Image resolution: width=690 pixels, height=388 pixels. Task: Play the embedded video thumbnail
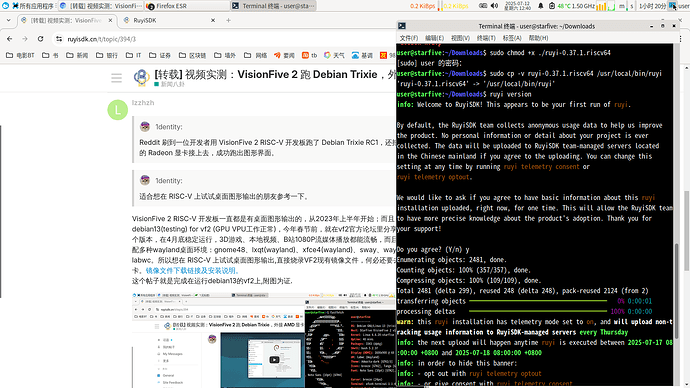point(274,359)
